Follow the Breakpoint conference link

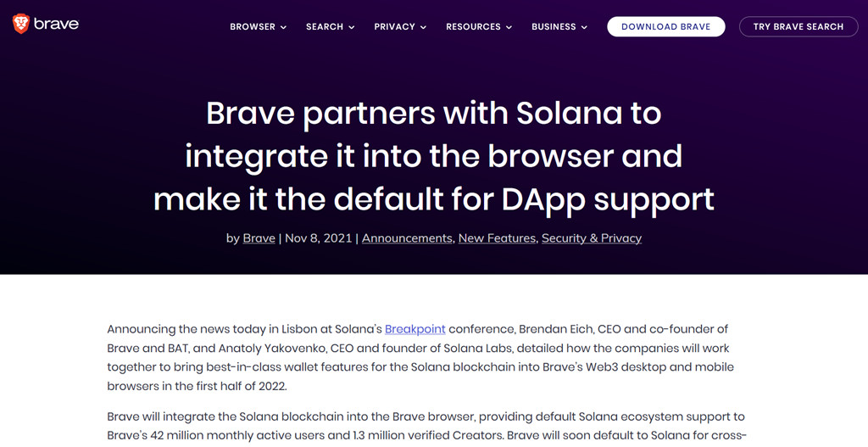415,329
